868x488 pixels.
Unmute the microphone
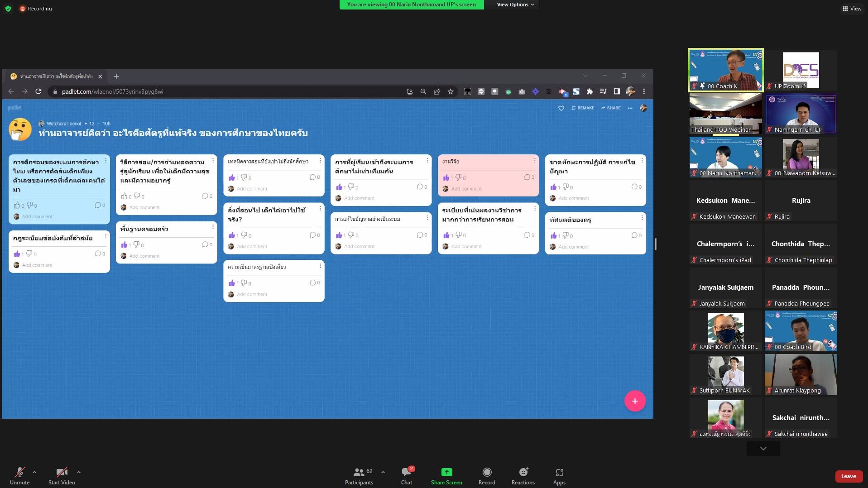(19, 476)
